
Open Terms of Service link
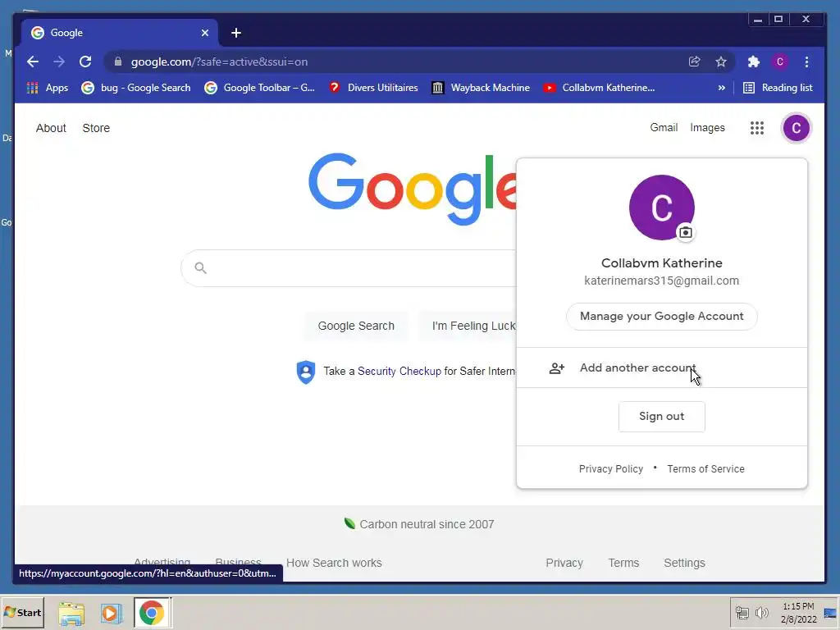(x=705, y=468)
